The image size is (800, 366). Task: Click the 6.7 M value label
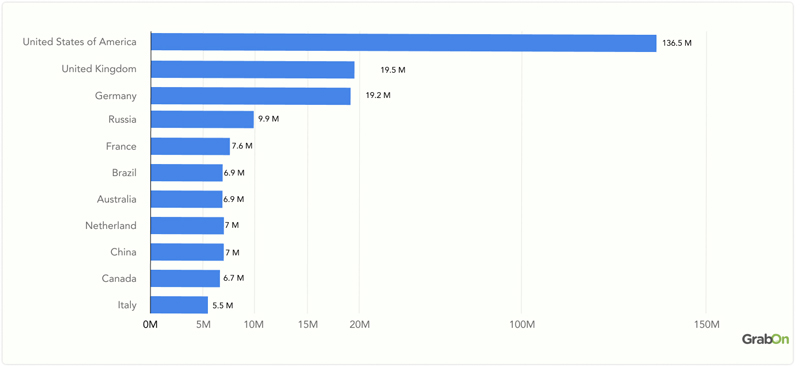[x=234, y=278]
